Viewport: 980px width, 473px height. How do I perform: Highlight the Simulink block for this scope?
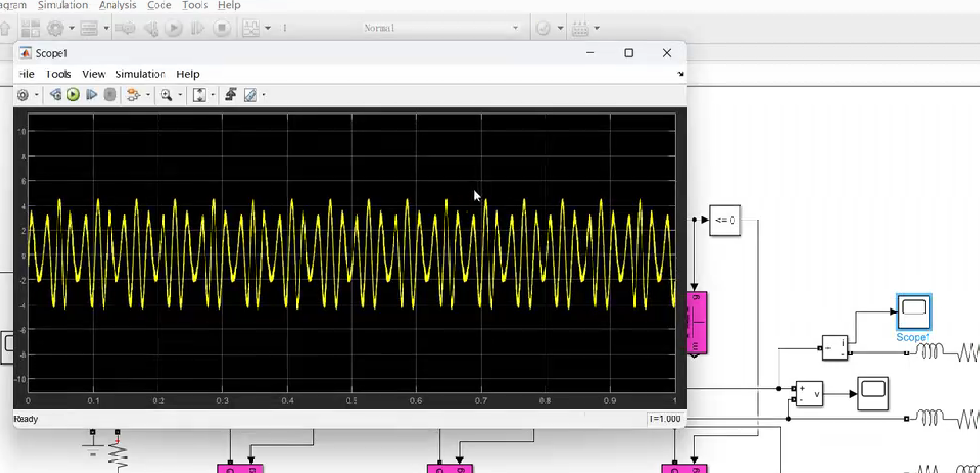(133, 95)
